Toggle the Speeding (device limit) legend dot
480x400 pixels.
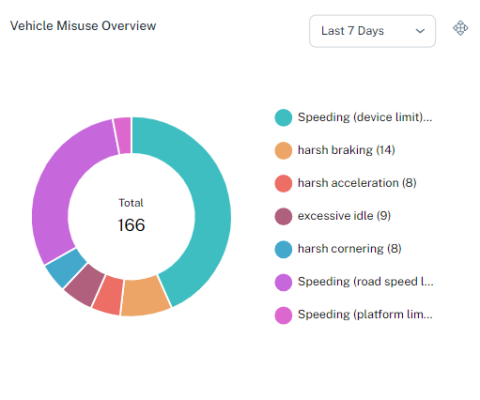(x=283, y=117)
